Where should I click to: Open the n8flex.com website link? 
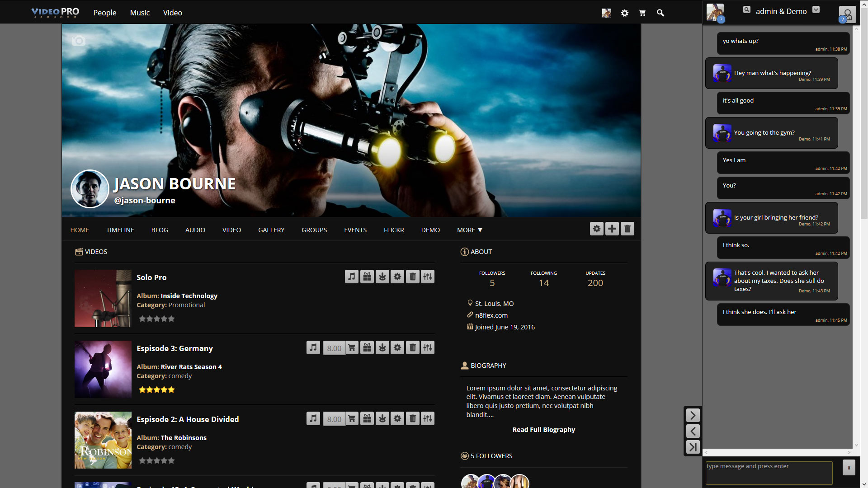point(491,315)
